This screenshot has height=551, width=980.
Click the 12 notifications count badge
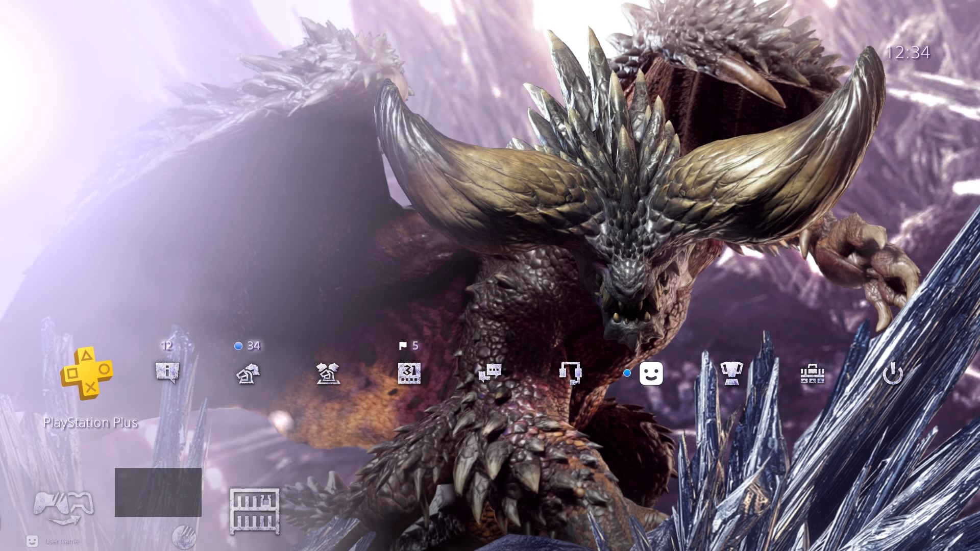pos(167,346)
